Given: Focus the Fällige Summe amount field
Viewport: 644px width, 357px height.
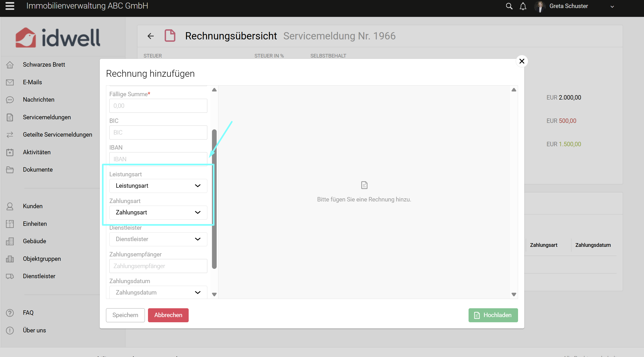Looking at the screenshot, I should [158, 106].
